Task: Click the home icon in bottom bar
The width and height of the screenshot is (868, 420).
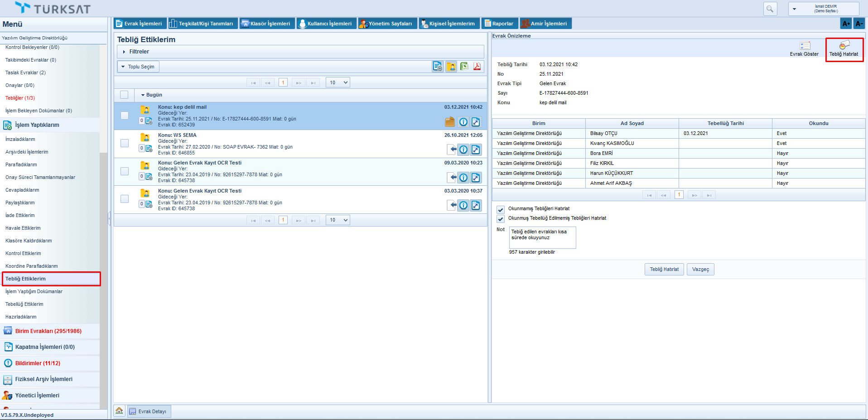Action: pyautogui.click(x=119, y=411)
